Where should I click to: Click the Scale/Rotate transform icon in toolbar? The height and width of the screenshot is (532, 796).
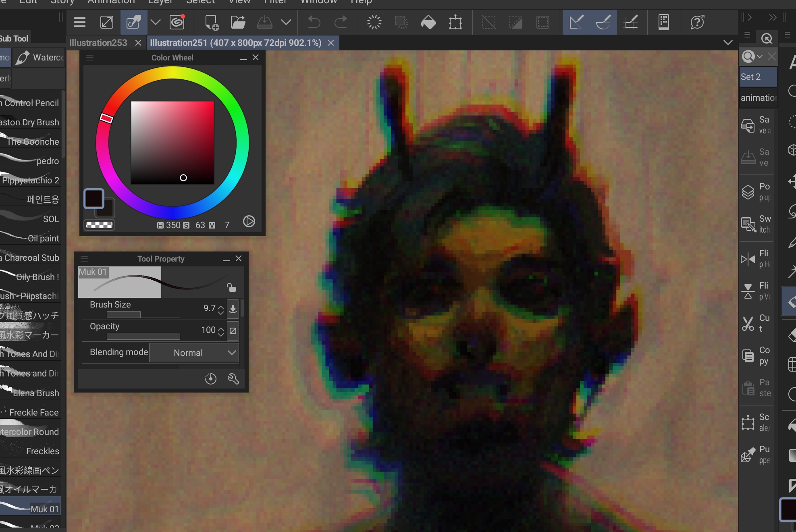coord(455,22)
